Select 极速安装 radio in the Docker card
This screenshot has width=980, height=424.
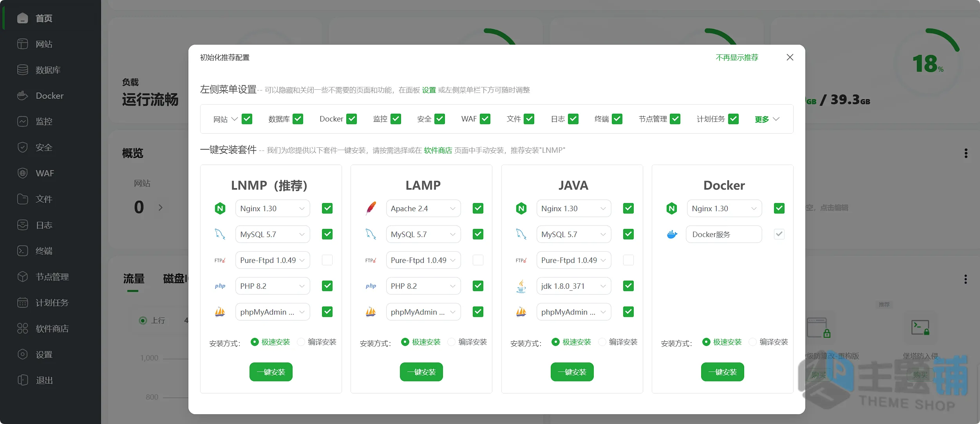(706, 342)
